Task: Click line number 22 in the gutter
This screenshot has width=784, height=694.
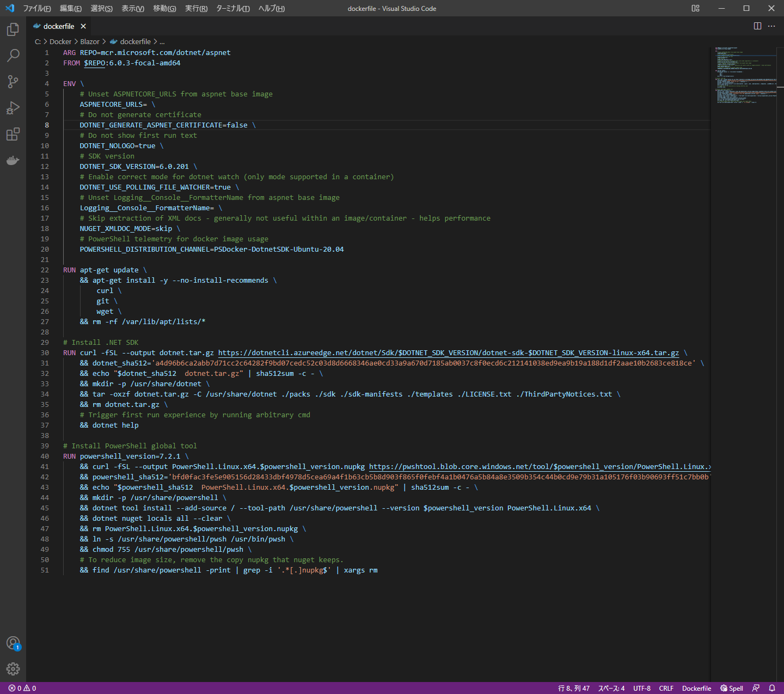Action: [45, 270]
